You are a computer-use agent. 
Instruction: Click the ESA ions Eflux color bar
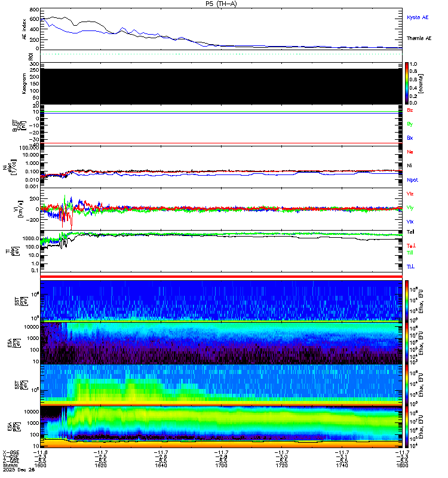[x=407, y=343]
